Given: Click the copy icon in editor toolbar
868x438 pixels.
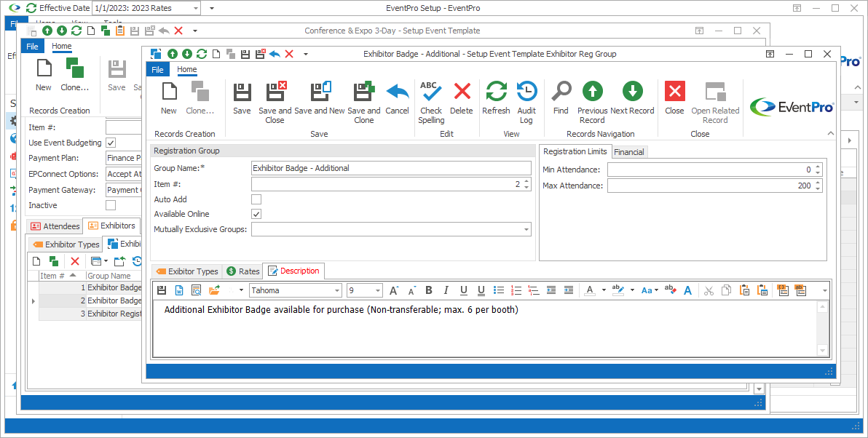Looking at the screenshot, I should tap(726, 290).
